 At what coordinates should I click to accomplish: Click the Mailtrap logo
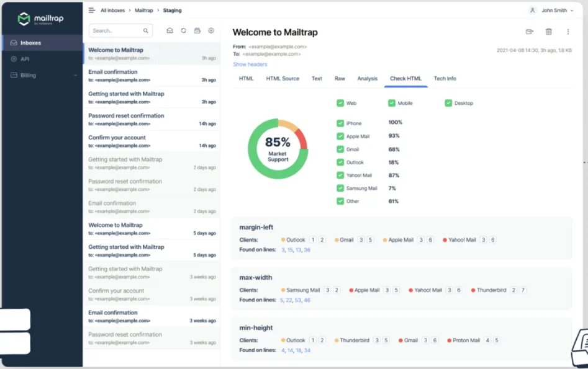point(40,19)
